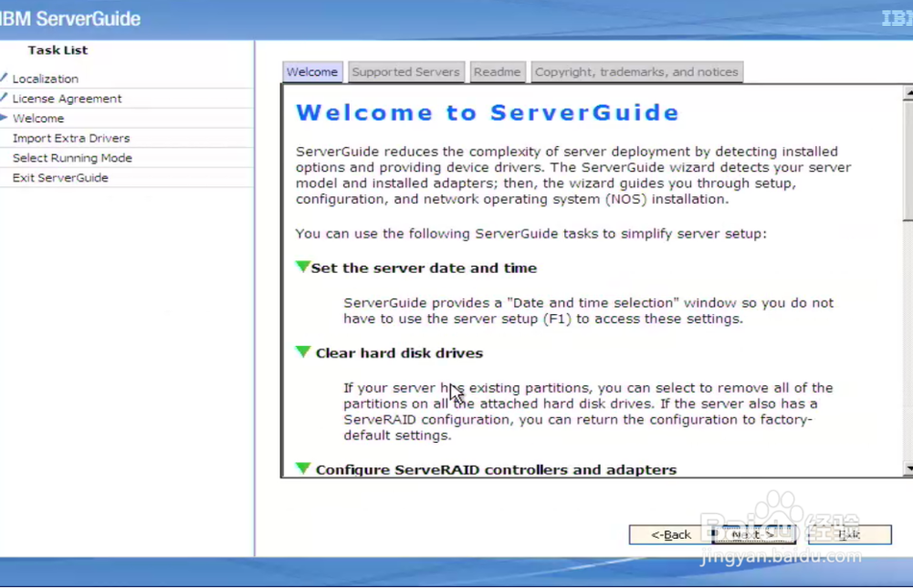Click scrollbar down arrow in content pane
Viewport: 913px width, 588px height.
(x=908, y=468)
